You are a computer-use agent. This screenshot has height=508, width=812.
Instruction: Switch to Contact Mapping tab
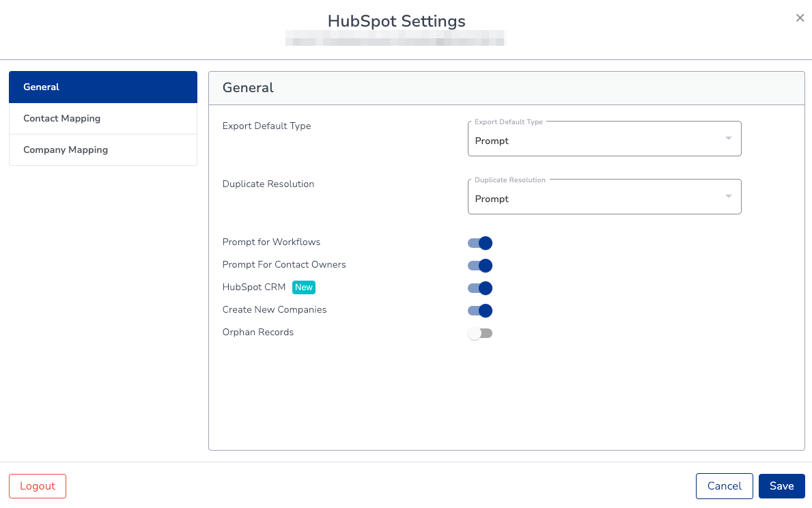coord(103,119)
